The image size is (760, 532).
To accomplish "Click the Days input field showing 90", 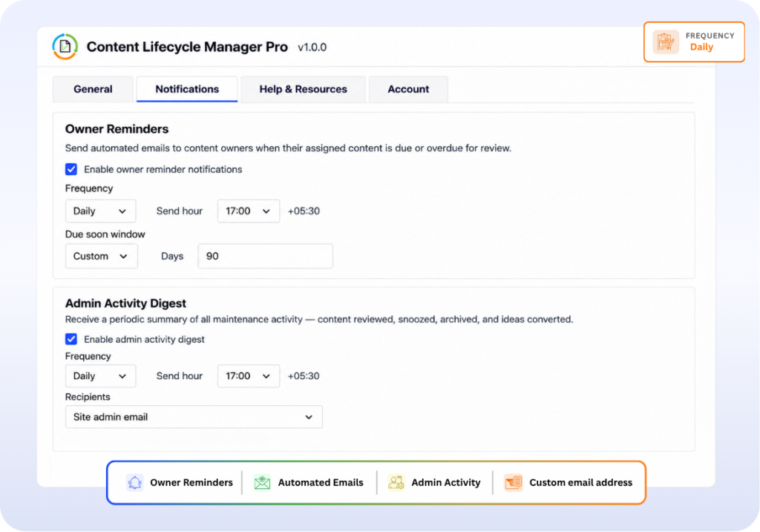I will tap(265, 256).
